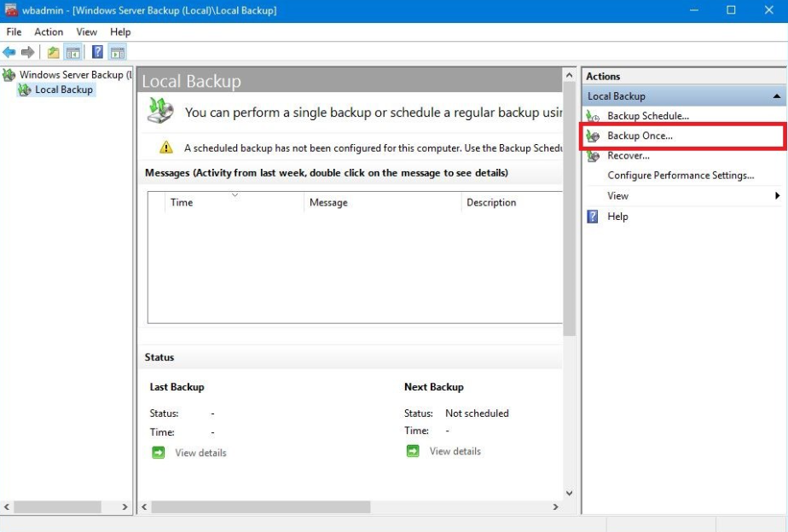Open Configure Performance Settings...

click(x=681, y=176)
